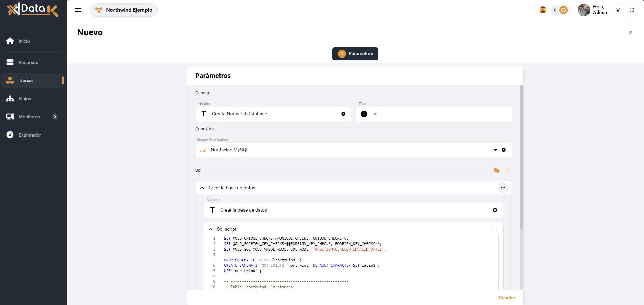Open Flujos from the sidebar
This screenshot has height=305, width=644.
(25, 99)
